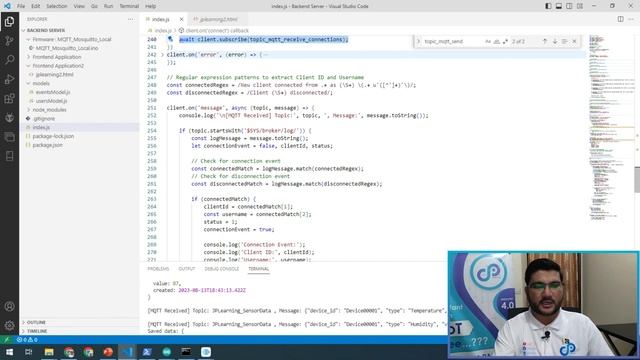Screen dimensions: 640x360
Task: Open the Terminal menu
Action: (129, 6)
